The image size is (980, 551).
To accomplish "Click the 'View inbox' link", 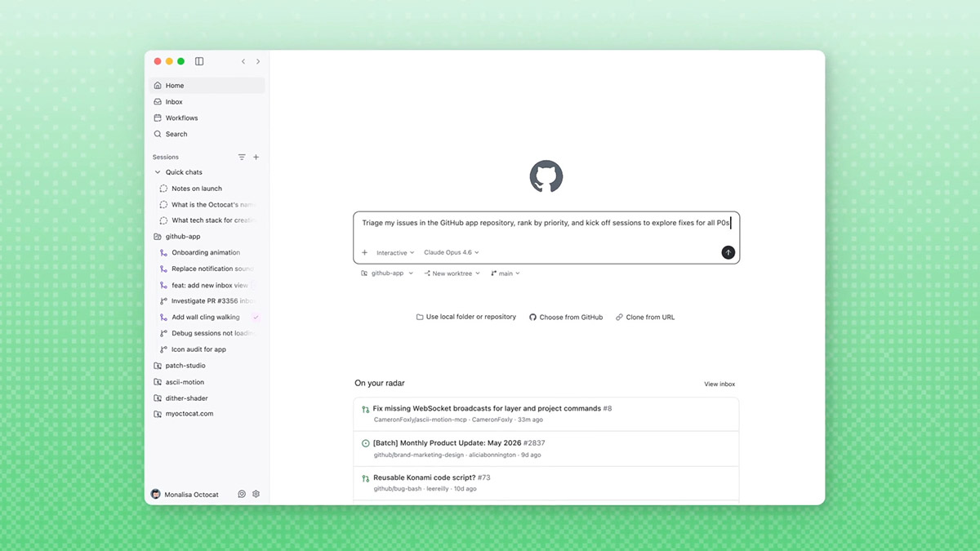I will tap(719, 384).
